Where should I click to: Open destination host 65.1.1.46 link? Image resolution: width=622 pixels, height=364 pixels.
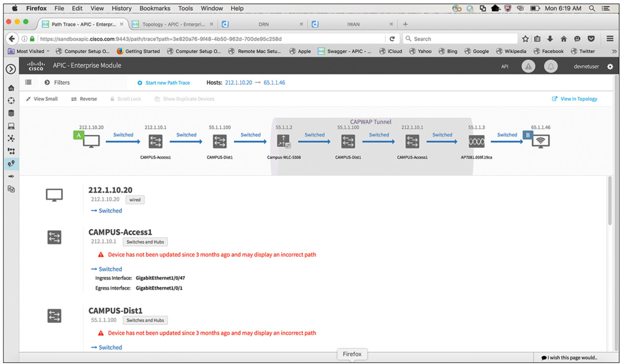tap(275, 83)
